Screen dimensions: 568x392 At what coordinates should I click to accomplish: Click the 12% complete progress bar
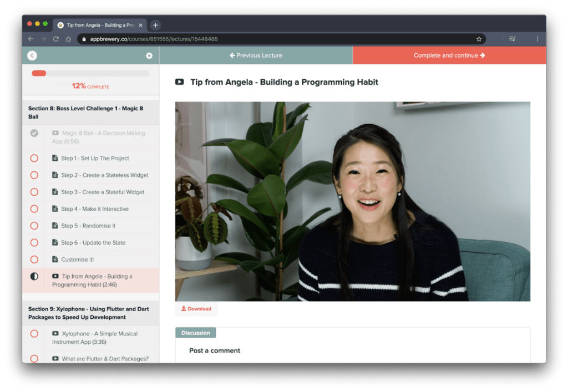pos(90,73)
